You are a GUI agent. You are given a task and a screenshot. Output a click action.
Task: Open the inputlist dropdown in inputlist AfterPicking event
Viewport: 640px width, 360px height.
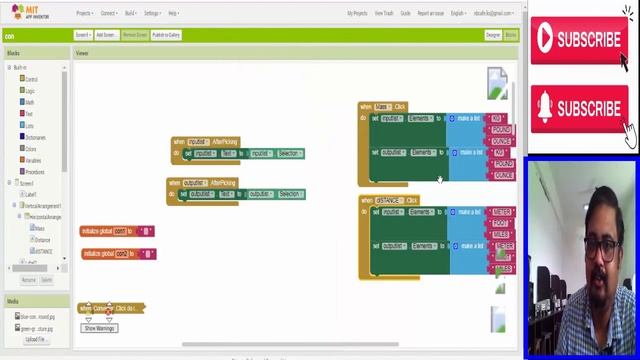click(198, 142)
